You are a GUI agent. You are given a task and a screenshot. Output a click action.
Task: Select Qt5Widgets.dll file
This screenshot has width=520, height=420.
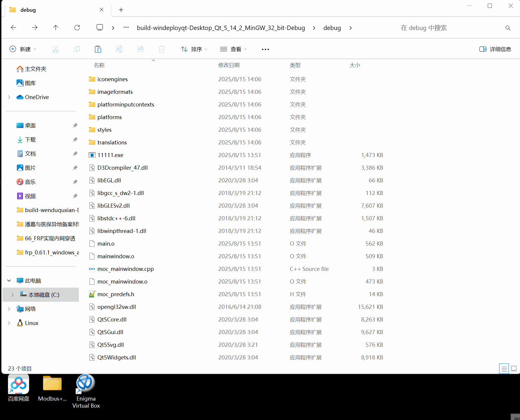(x=117, y=357)
